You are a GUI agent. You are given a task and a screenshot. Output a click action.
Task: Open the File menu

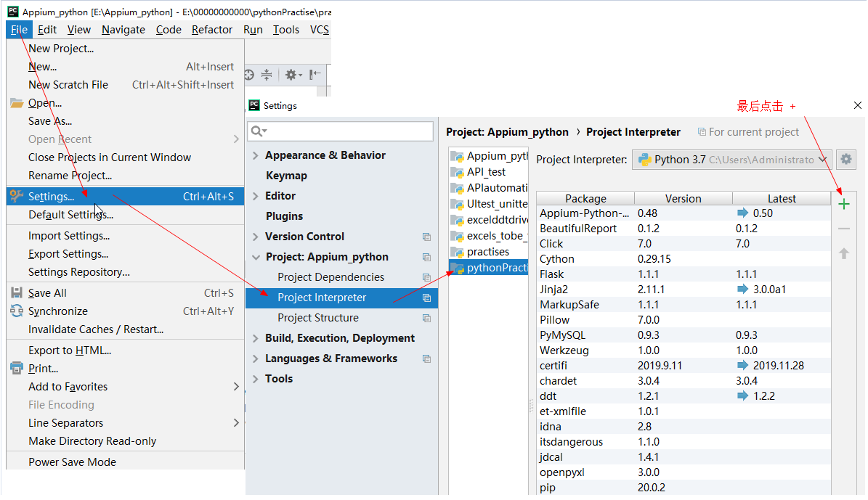tap(19, 29)
